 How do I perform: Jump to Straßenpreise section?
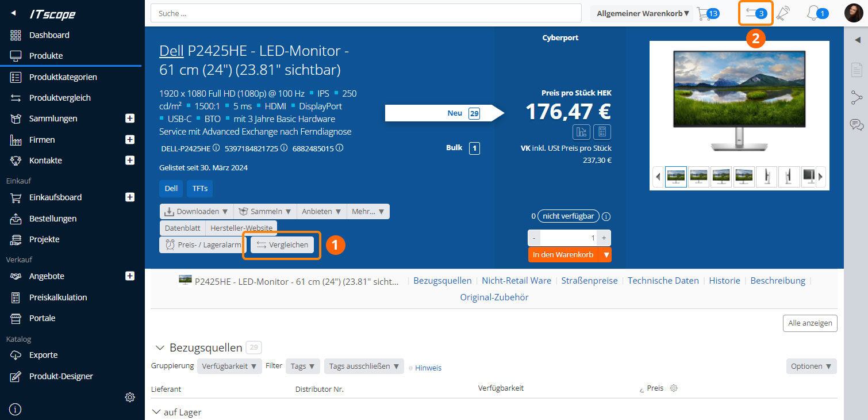point(589,281)
